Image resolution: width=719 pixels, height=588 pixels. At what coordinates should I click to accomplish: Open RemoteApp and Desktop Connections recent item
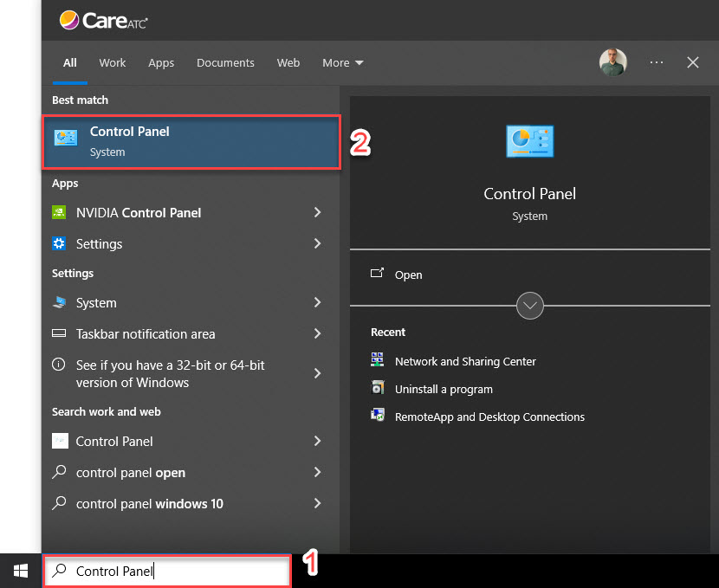click(x=489, y=417)
